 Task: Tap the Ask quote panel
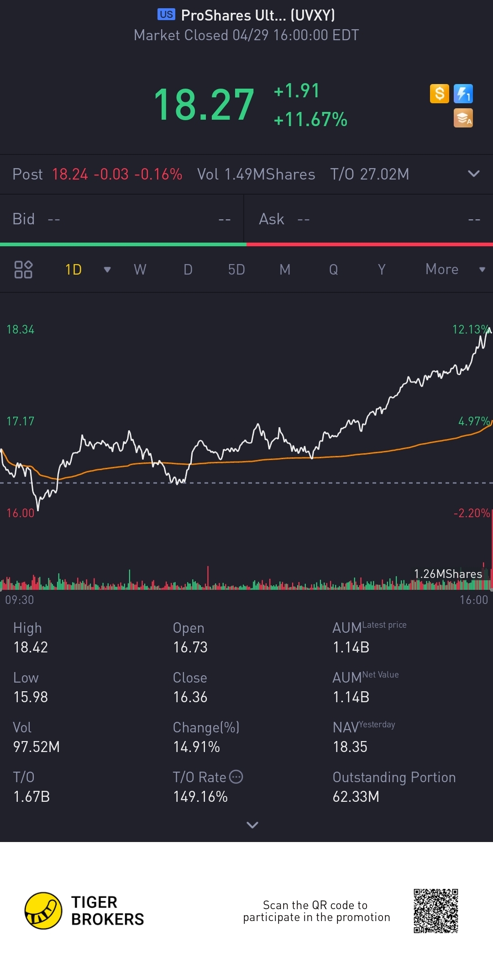pos(369,219)
